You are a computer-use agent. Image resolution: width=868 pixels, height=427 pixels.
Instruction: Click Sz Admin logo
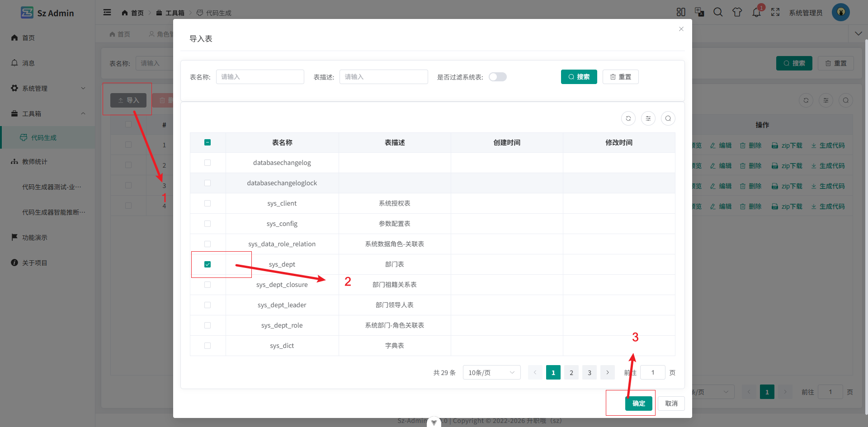(x=47, y=13)
